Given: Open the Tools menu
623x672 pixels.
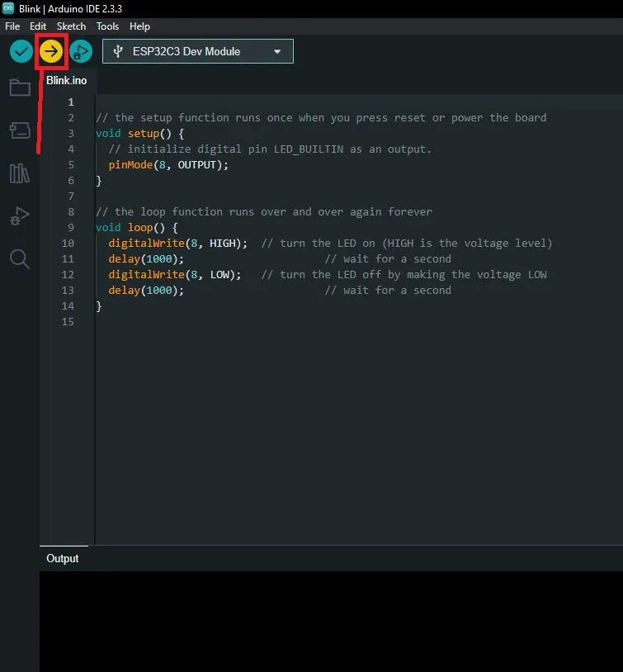Looking at the screenshot, I should (x=107, y=26).
